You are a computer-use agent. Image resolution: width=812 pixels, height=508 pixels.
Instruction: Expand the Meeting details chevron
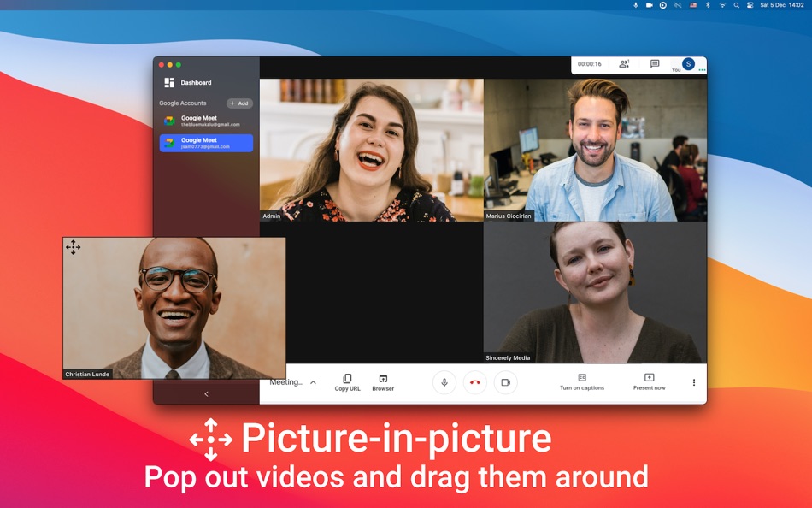(313, 382)
